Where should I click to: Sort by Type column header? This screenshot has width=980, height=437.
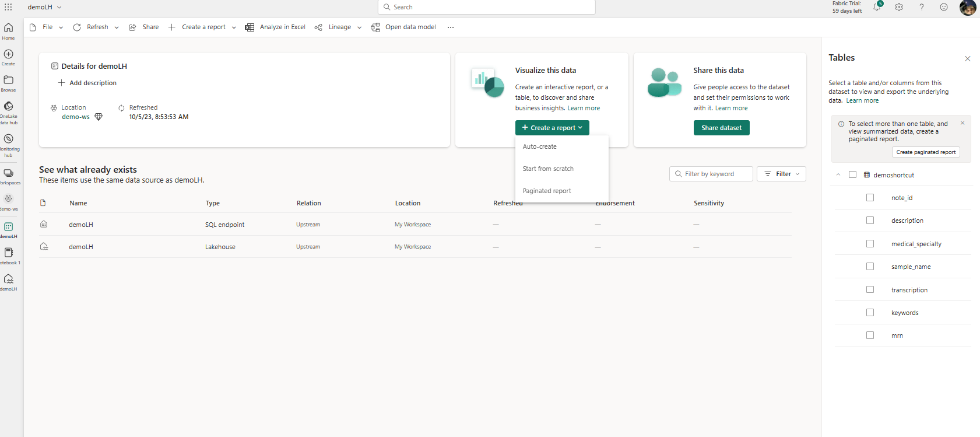pos(213,203)
